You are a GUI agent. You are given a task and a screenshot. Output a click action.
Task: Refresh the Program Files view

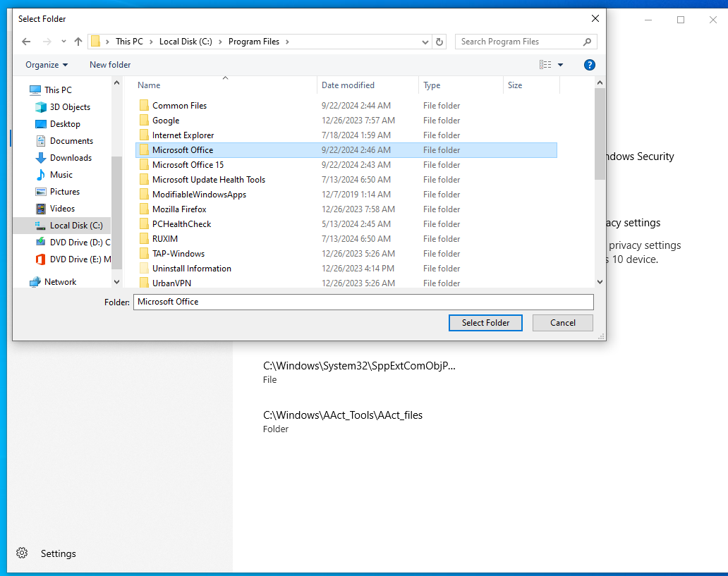(x=439, y=42)
